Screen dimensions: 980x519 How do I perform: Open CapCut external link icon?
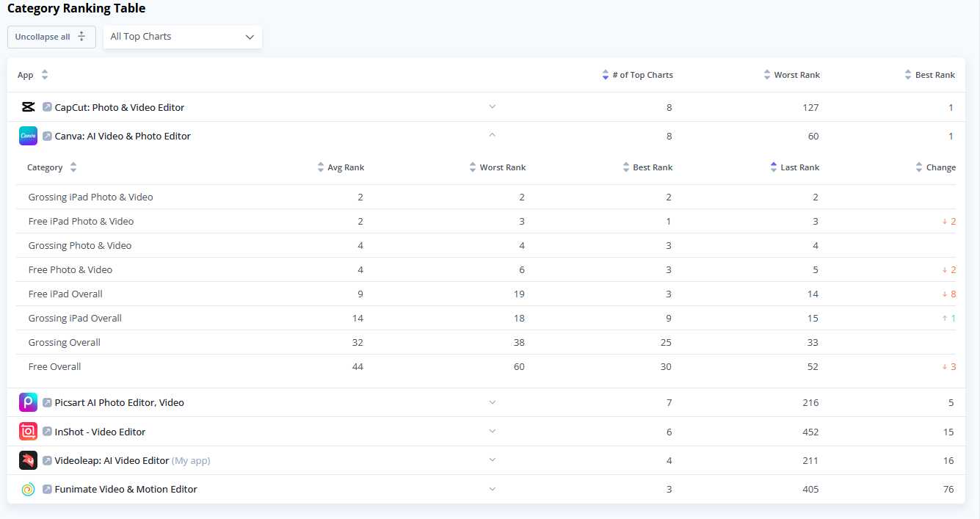click(47, 107)
